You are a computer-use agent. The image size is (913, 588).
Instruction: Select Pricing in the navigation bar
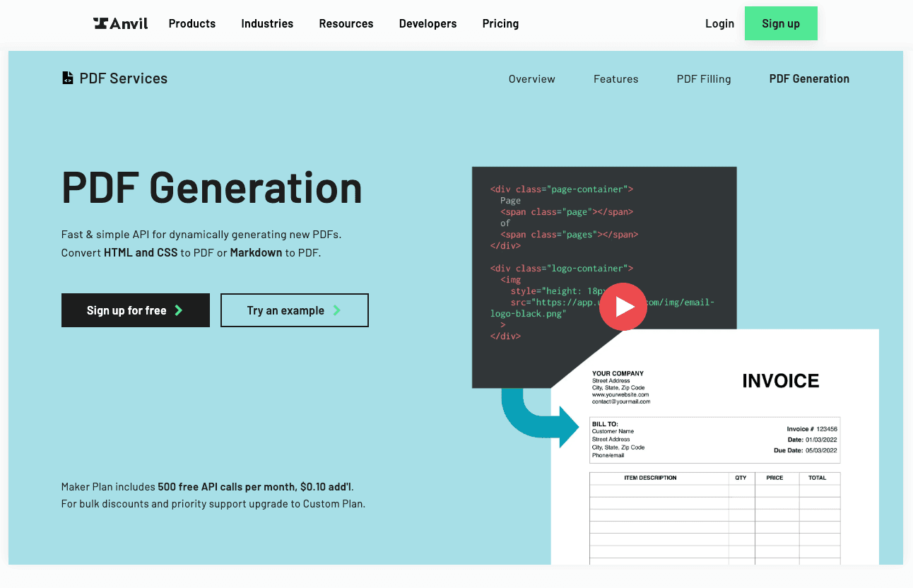click(x=500, y=23)
